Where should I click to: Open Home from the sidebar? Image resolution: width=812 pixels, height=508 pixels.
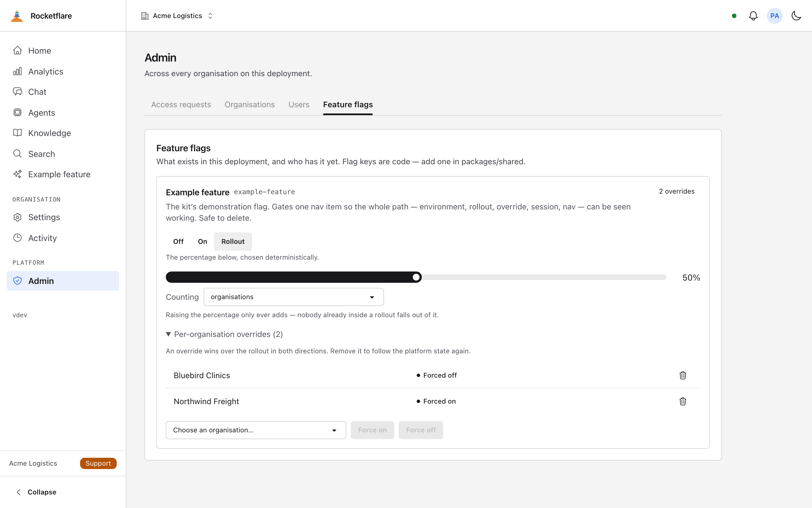[x=63, y=51]
